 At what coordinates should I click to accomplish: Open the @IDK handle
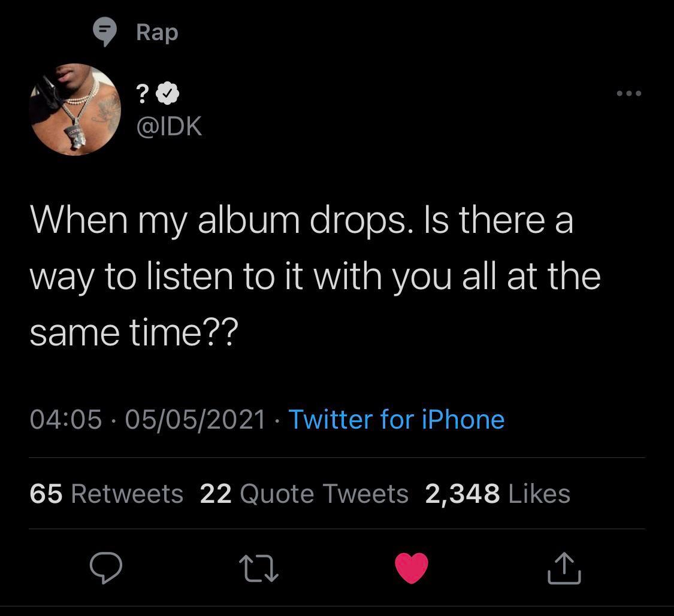pos(170,126)
